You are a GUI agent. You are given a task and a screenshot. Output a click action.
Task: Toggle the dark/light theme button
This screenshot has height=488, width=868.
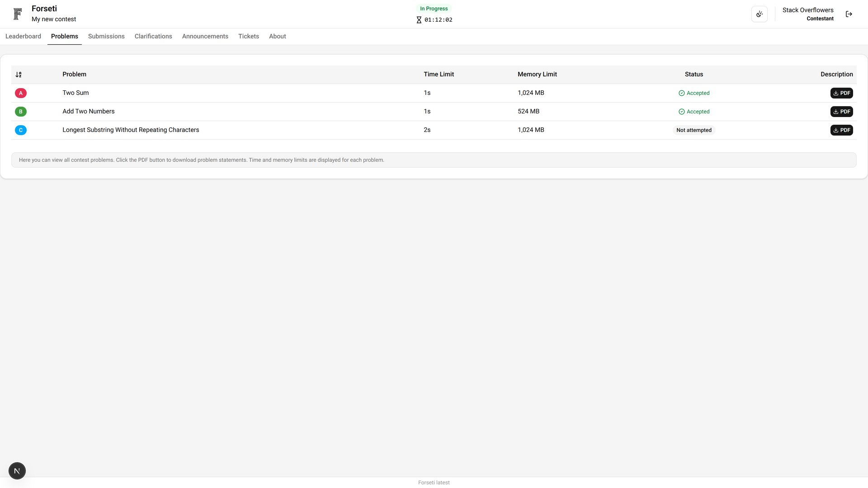[759, 14]
